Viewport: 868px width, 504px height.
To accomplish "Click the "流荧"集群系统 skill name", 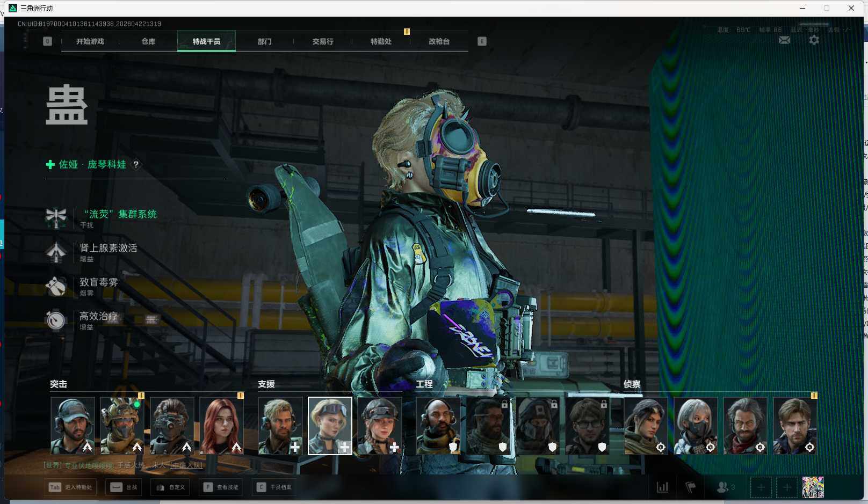I will tap(120, 214).
